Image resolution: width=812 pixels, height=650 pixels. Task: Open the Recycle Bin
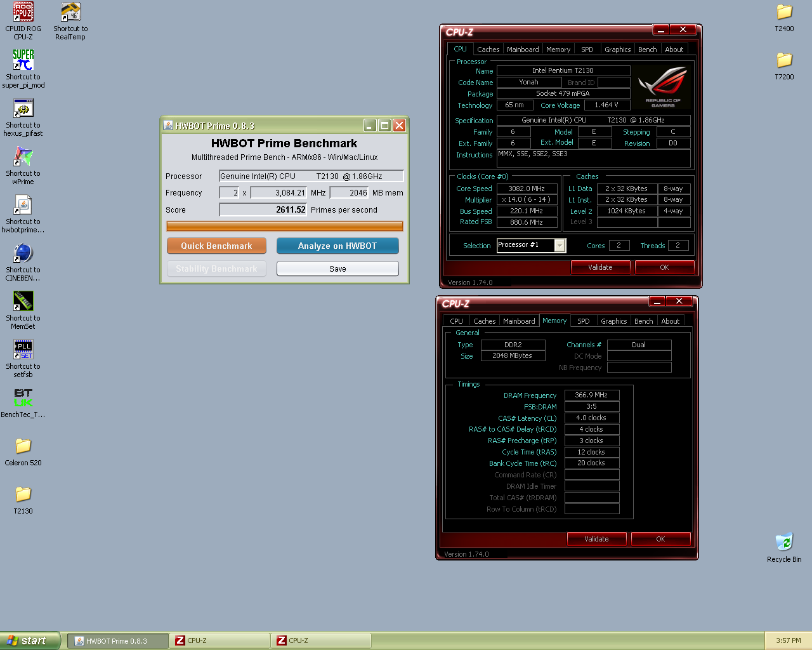[x=785, y=542]
